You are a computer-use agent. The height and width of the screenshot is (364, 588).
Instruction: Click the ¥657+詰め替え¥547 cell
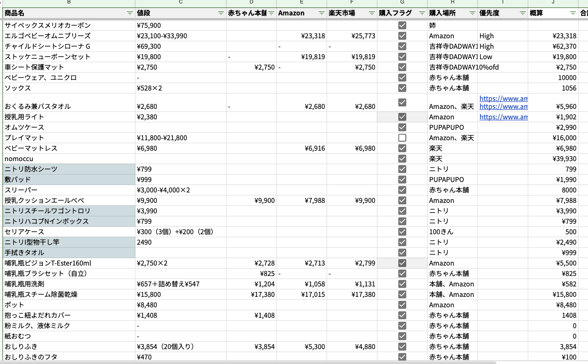(x=181, y=284)
